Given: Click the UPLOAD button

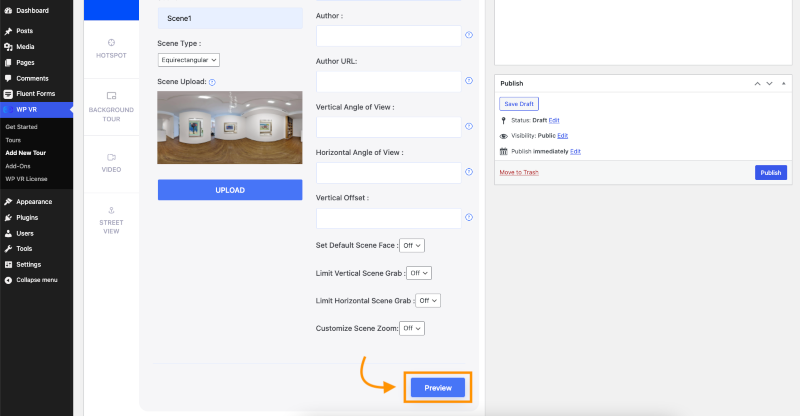Looking at the screenshot, I should (x=230, y=190).
